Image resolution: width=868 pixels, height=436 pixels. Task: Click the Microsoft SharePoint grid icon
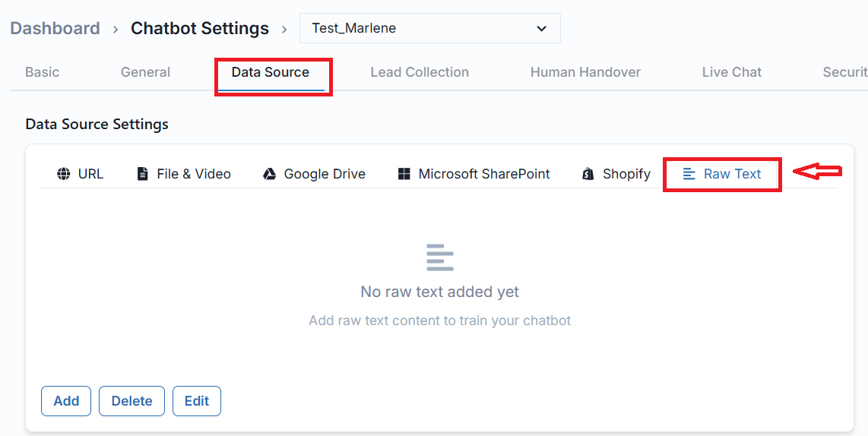(404, 174)
